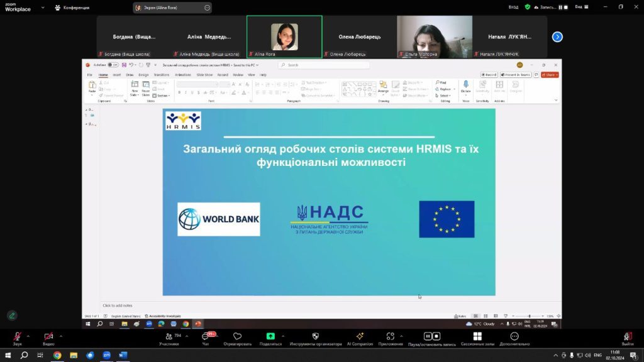Open the Transitions ribbon tab
Viewport: 644px width, 362px height.
(x=162, y=75)
